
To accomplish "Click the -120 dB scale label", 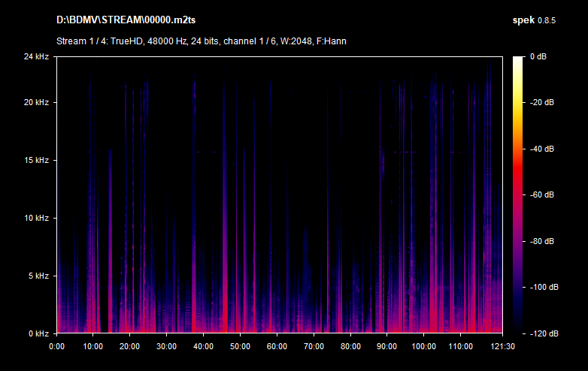I will point(542,333).
